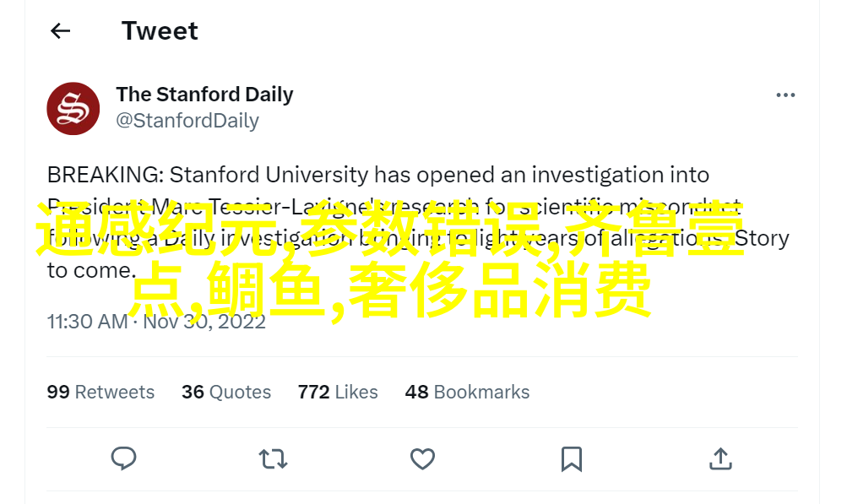Click the reply speech bubble icon

(x=123, y=458)
